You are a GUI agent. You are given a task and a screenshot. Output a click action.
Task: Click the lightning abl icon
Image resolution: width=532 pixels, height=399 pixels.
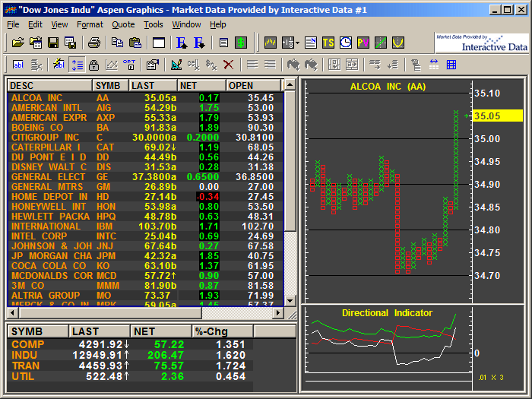(59, 65)
